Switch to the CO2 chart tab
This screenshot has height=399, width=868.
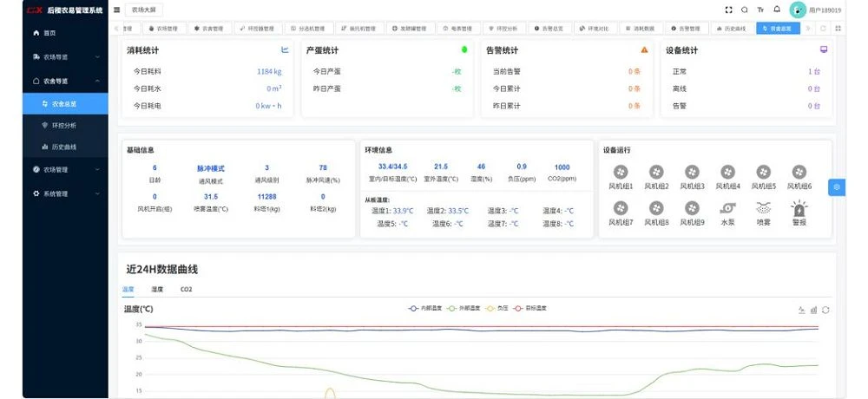click(x=187, y=290)
